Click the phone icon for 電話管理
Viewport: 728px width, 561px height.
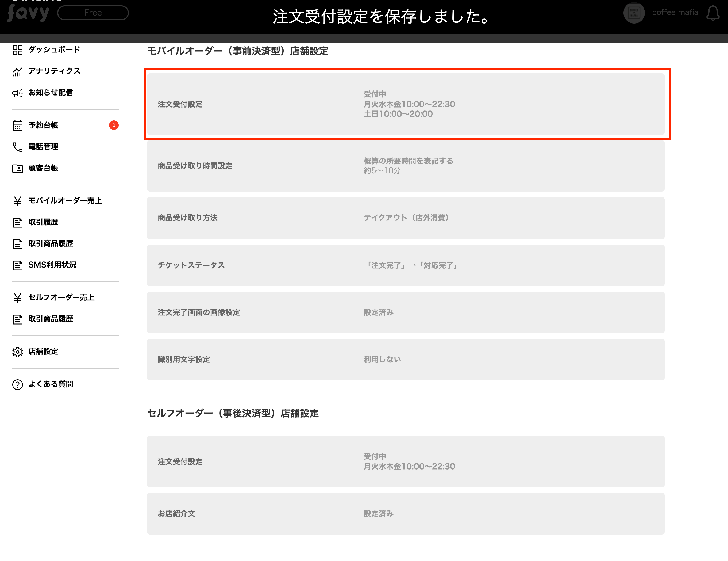pyautogui.click(x=17, y=147)
